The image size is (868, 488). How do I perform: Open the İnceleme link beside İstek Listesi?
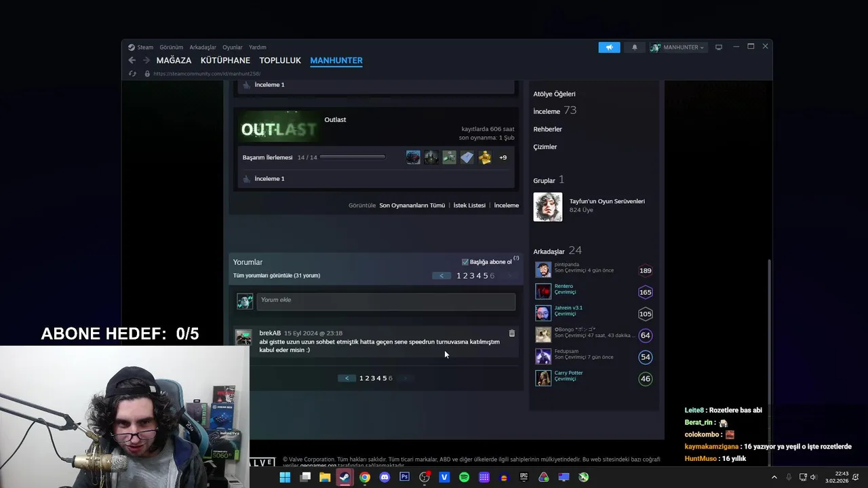[506, 205]
